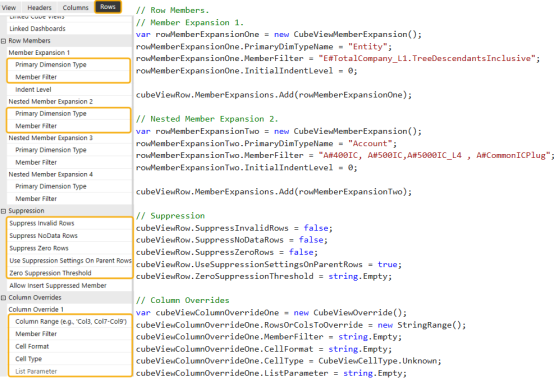Select Member Filter under Column Override 1
The height and width of the screenshot is (378, 554).
70,334
